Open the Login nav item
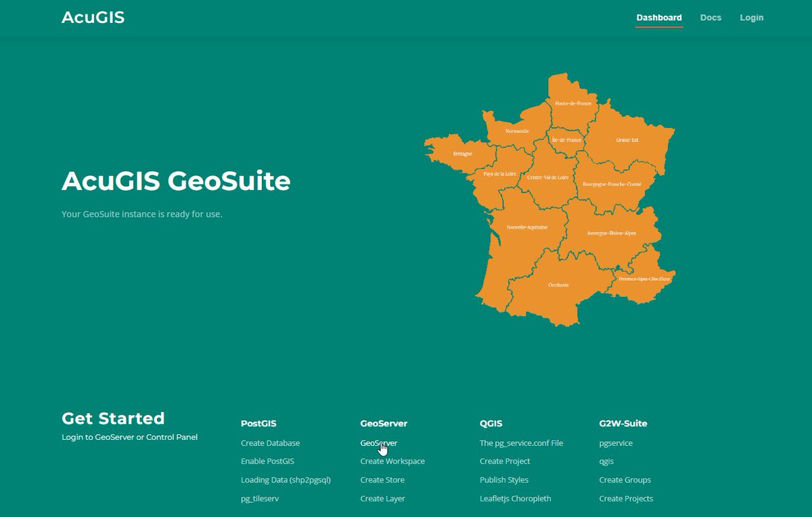 pos(751,18)
